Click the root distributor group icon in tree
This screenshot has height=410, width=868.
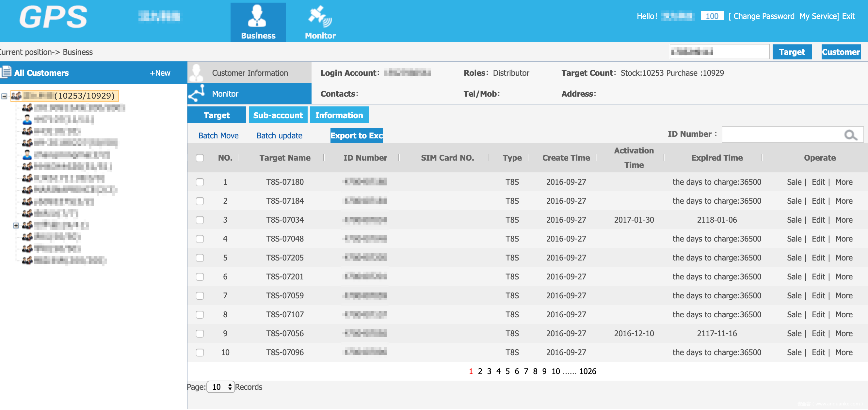coord(16,96)
